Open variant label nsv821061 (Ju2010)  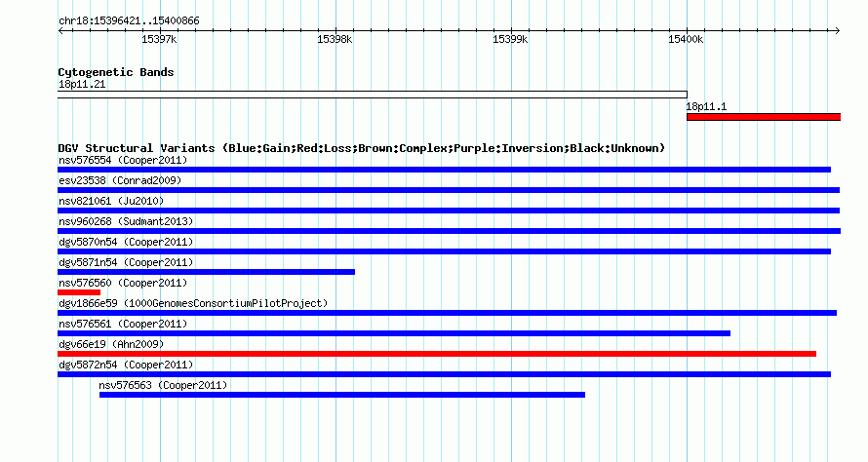[x=111, y=202]
